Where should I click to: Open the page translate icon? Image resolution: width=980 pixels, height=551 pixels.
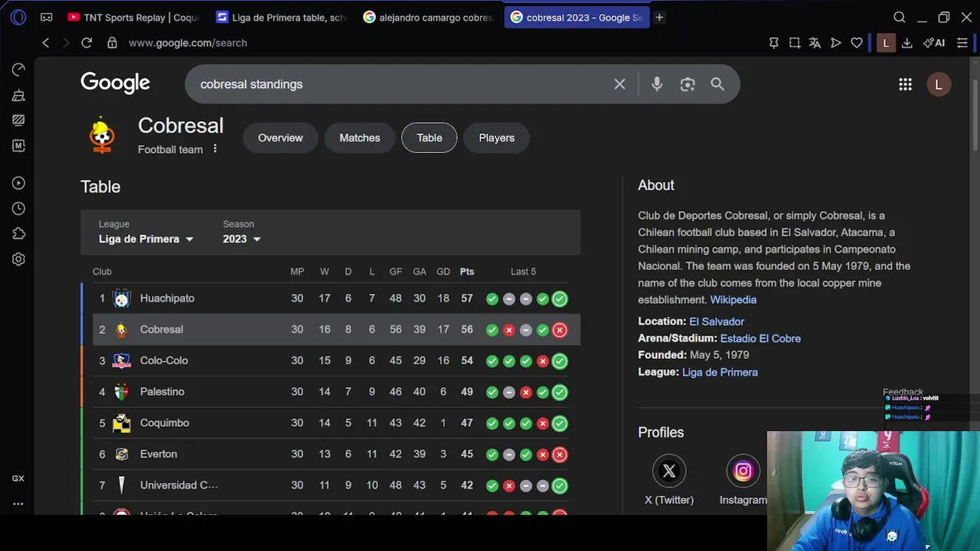point(815,43)
